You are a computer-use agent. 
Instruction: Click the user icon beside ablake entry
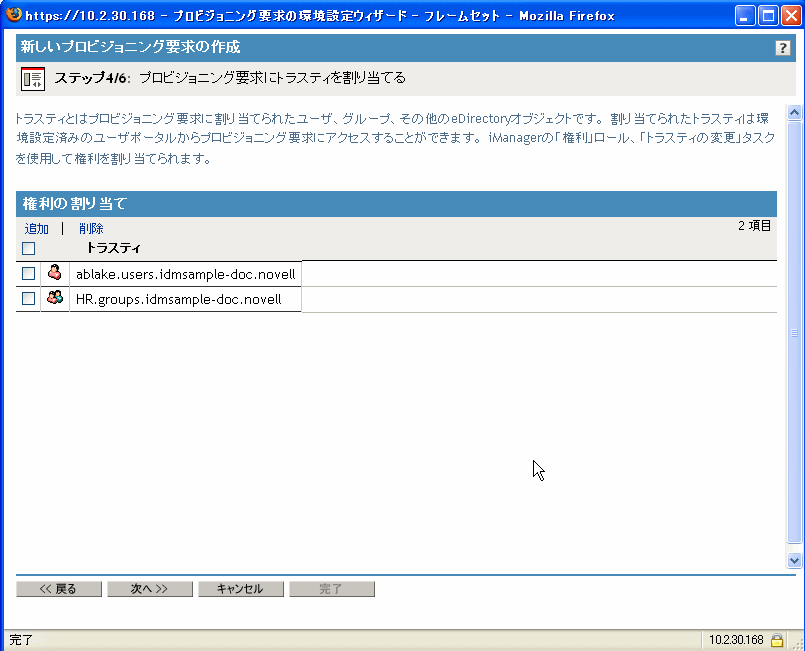pyautogui.click(x=54, y=272)
